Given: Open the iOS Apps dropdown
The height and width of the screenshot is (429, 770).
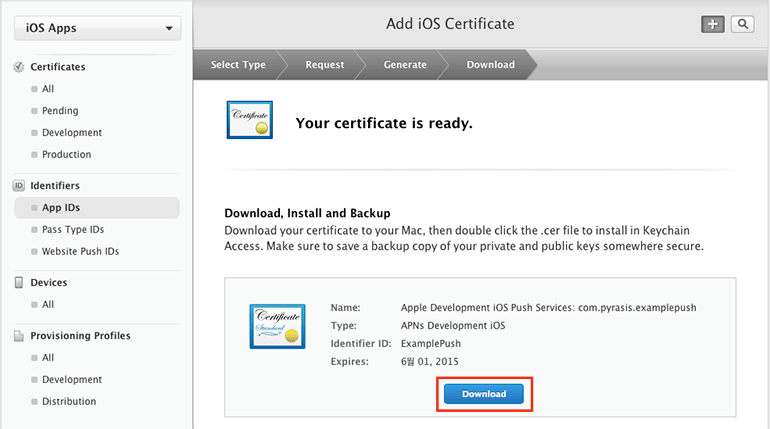Looking at the screenshot, I should (x=96, y=28).
